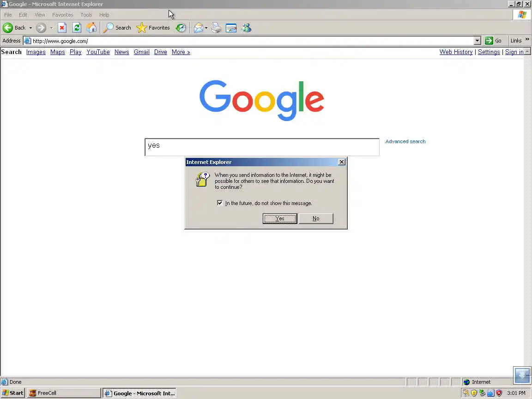This screenshot has height=399, width=532.
Task: Expand the Forward button history dropdown
Action: point(52,28)
